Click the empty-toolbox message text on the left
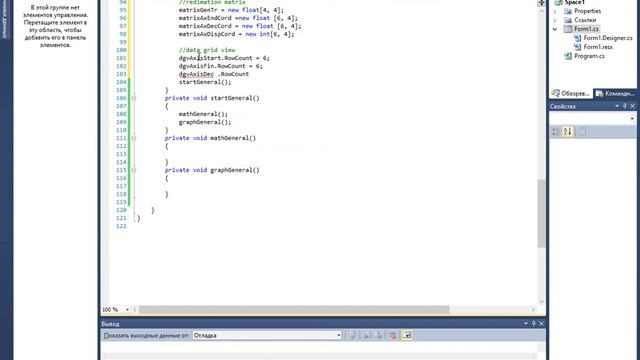 click(x=55, y=26)
